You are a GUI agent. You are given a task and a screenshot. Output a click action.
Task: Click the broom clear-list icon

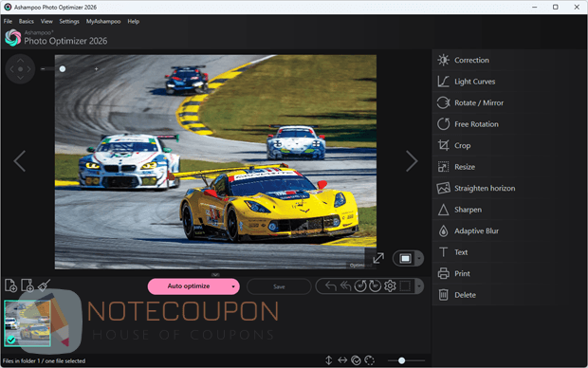[44, 285]
